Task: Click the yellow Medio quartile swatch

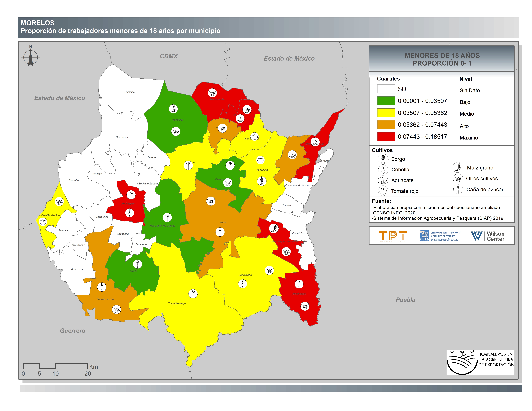Action: coord(386,113)
